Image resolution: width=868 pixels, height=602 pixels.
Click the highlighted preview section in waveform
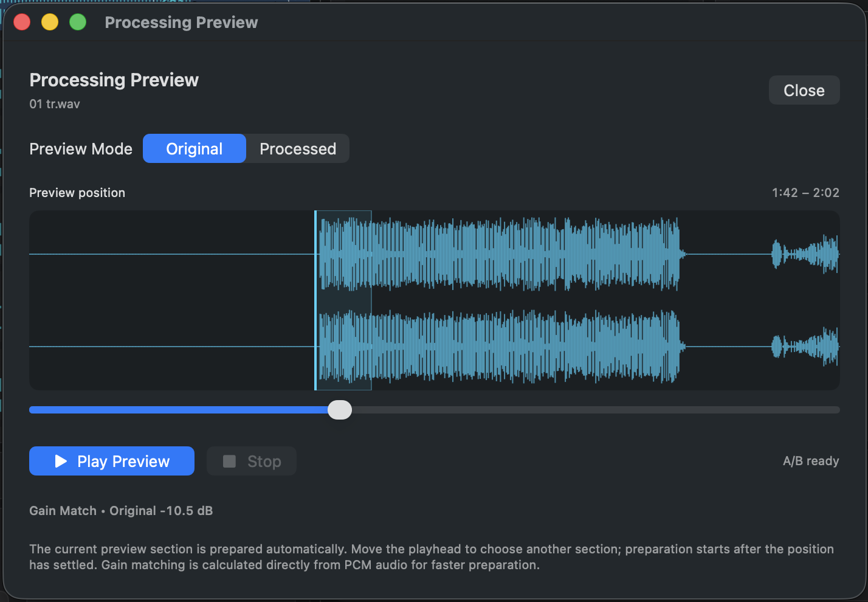(x=343, y=300)
